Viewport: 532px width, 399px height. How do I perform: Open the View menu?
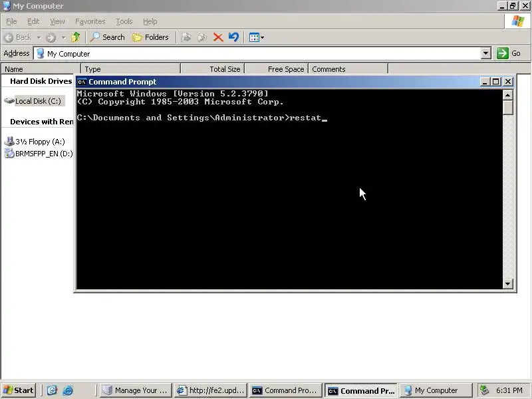[x=57, y=21]
